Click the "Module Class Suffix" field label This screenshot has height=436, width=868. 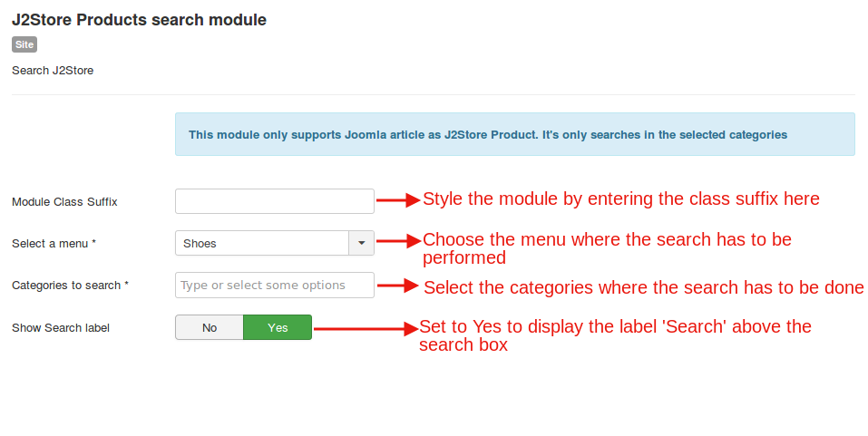point(64,201)
